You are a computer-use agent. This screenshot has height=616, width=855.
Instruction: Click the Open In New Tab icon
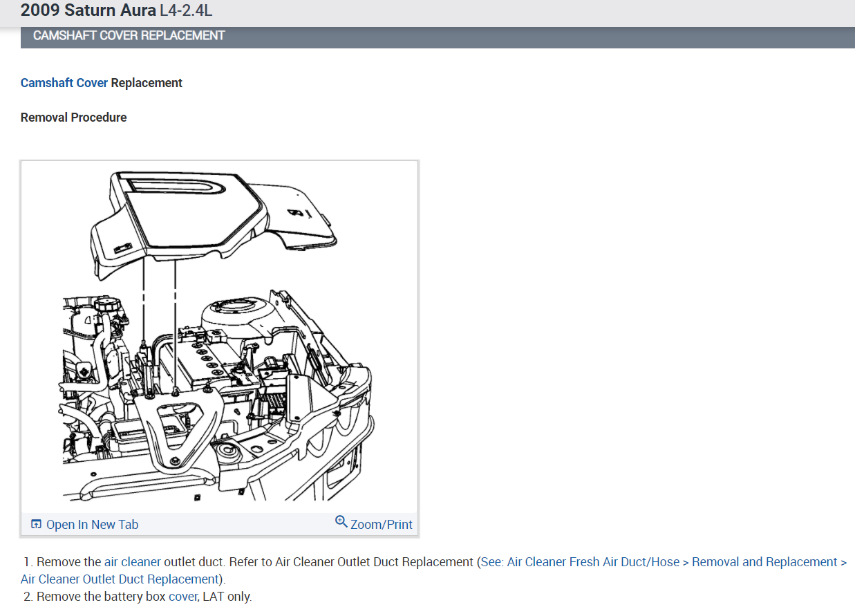point(37,525)
